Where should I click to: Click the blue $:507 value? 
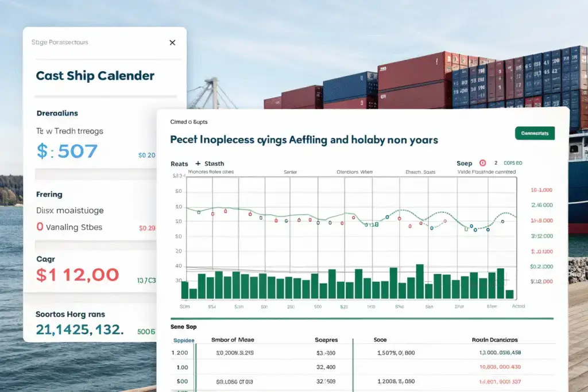pyautogui.click(x=67, y=151)
